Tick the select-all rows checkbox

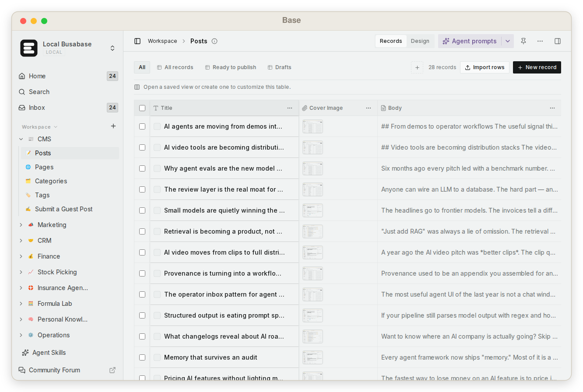pyautogui.click(x=142, y=108)
